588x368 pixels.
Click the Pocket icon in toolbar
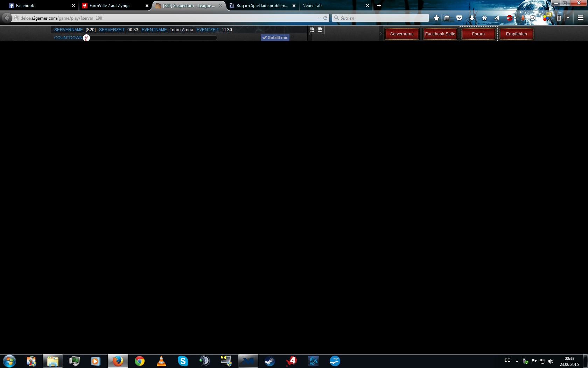click(x=459, y=18)
